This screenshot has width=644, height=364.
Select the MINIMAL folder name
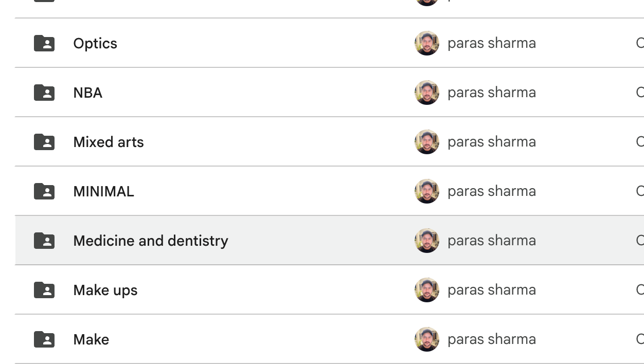point(104,191)
